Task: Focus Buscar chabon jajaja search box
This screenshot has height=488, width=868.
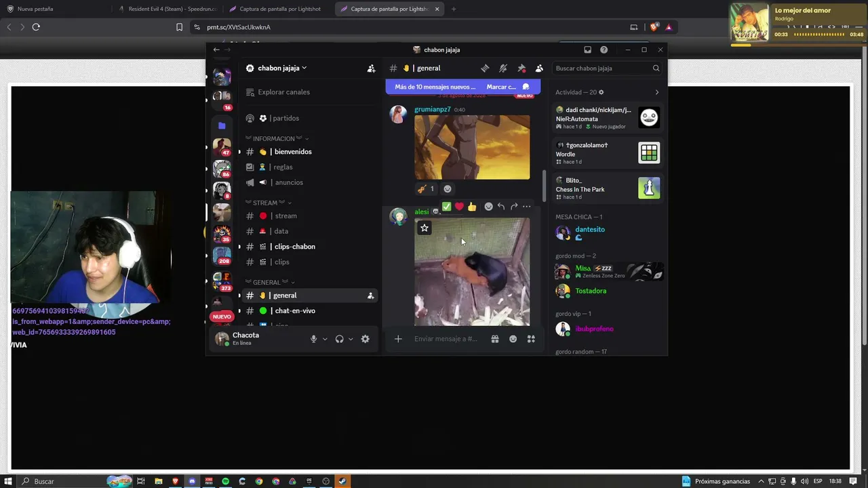Action: pos(608,68)
